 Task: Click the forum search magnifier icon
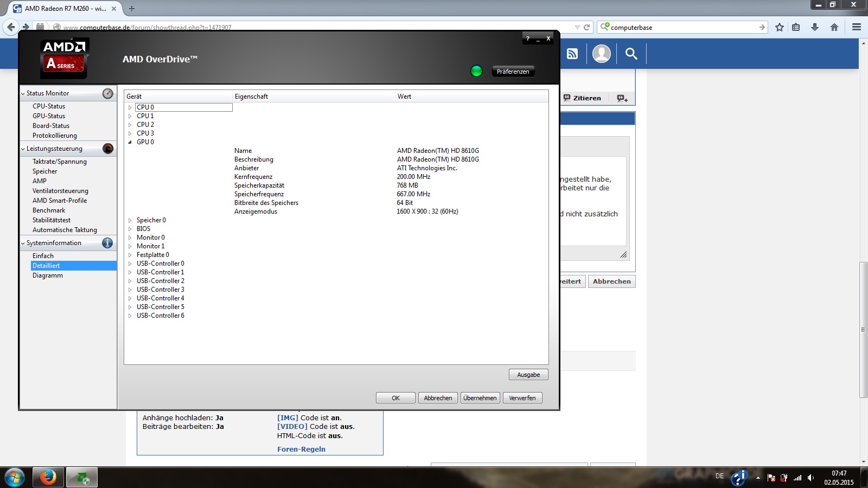pyautogui.click(x=631, y=54)
